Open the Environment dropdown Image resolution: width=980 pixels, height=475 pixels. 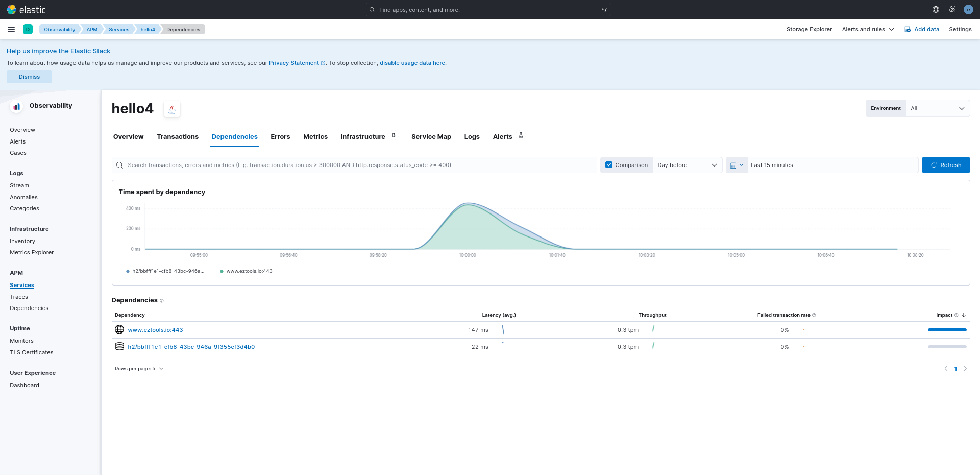[938, 108]
